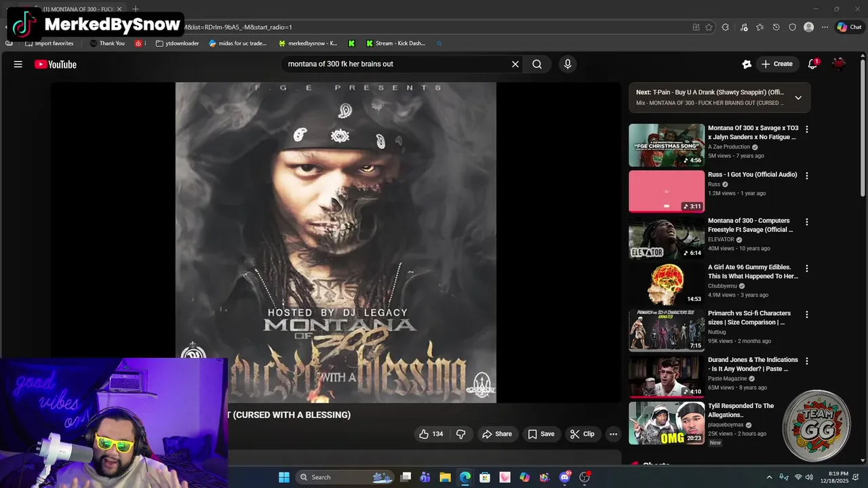Start voice search with the microphone

click(568, 64)
